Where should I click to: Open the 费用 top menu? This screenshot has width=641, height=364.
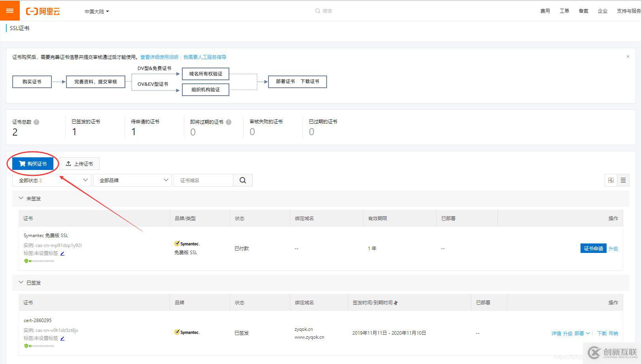545,11
